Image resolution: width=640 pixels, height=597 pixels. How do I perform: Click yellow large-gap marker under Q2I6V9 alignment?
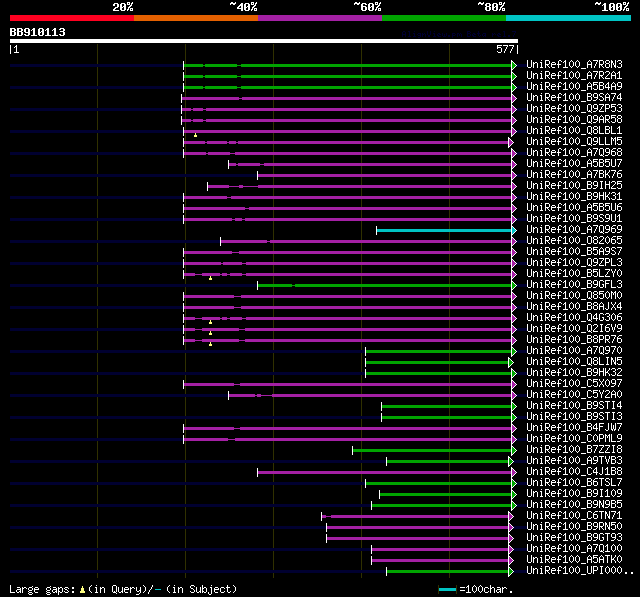point(210,333)
